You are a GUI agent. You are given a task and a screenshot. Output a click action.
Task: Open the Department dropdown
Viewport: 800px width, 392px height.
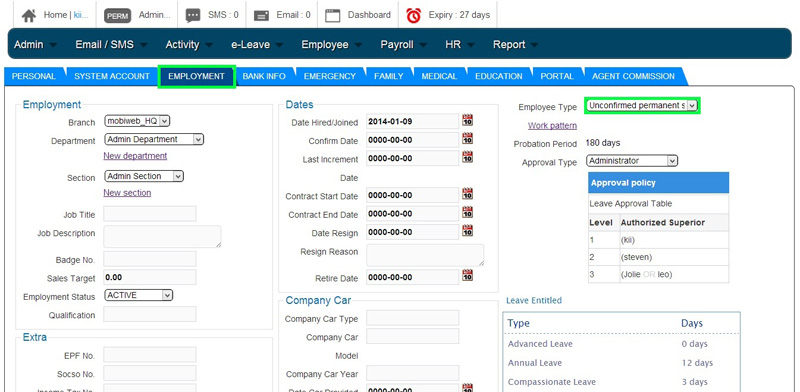click(x=154, y=139)
